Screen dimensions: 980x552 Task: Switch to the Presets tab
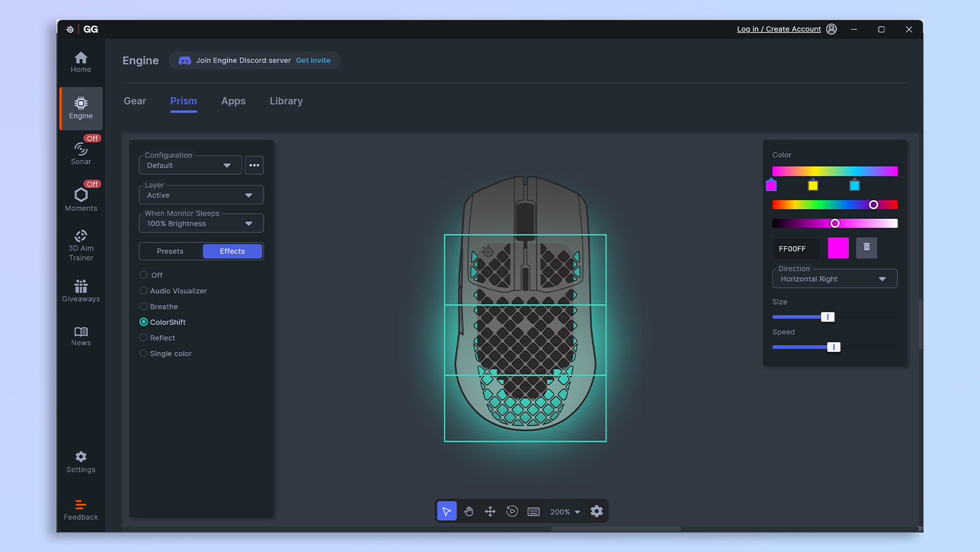point(170,251)
